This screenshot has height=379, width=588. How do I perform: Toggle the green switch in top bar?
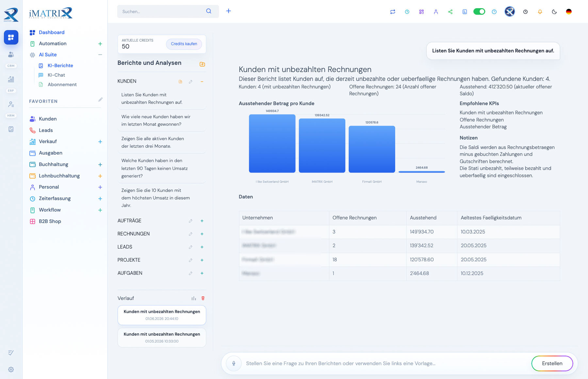pyautogui.click(x=479, y=12)
